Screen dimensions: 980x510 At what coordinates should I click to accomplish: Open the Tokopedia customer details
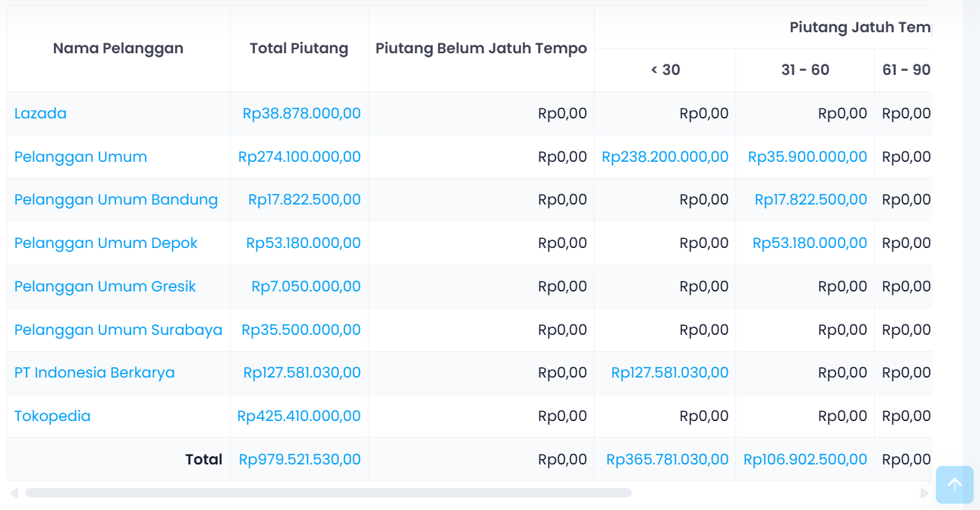[52, 415]
